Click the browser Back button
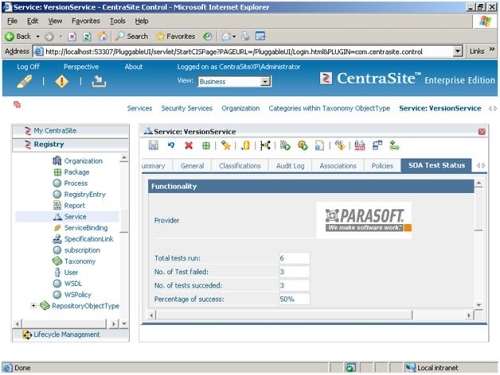Image resolution: width=500 pixels, height=375 pixels. point(19,36)
